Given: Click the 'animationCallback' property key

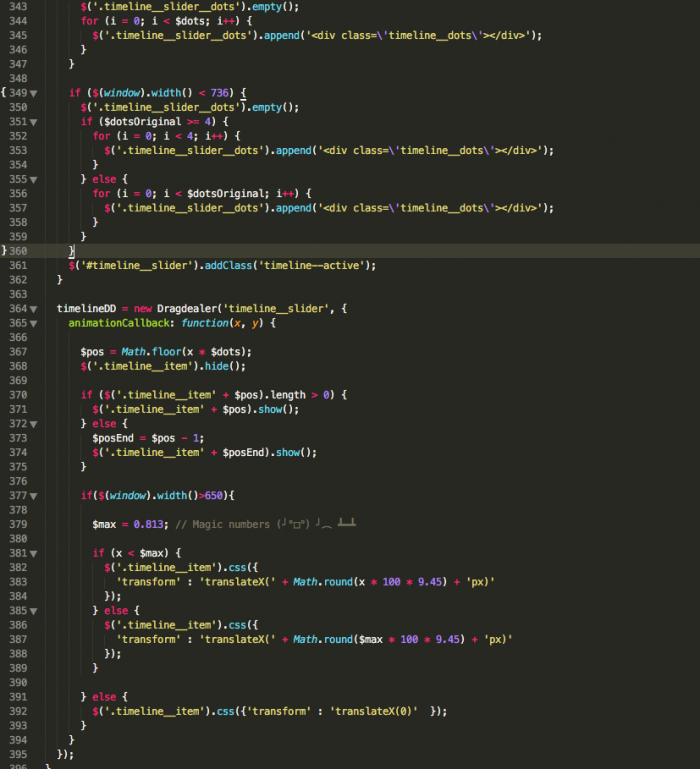Looking at the screenshot, I should pyautogui.click(x=119, y=323).
